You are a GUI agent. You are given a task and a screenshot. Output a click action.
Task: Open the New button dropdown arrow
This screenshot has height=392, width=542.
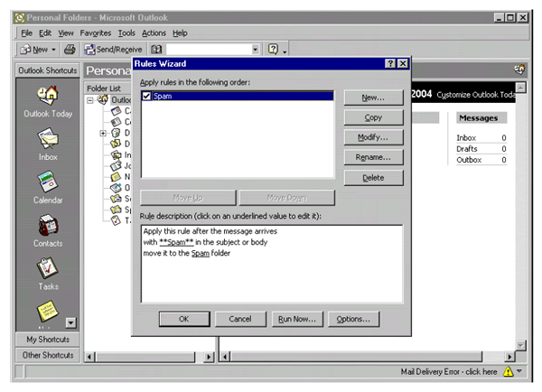pyautogui.click(x=53, y=50)
